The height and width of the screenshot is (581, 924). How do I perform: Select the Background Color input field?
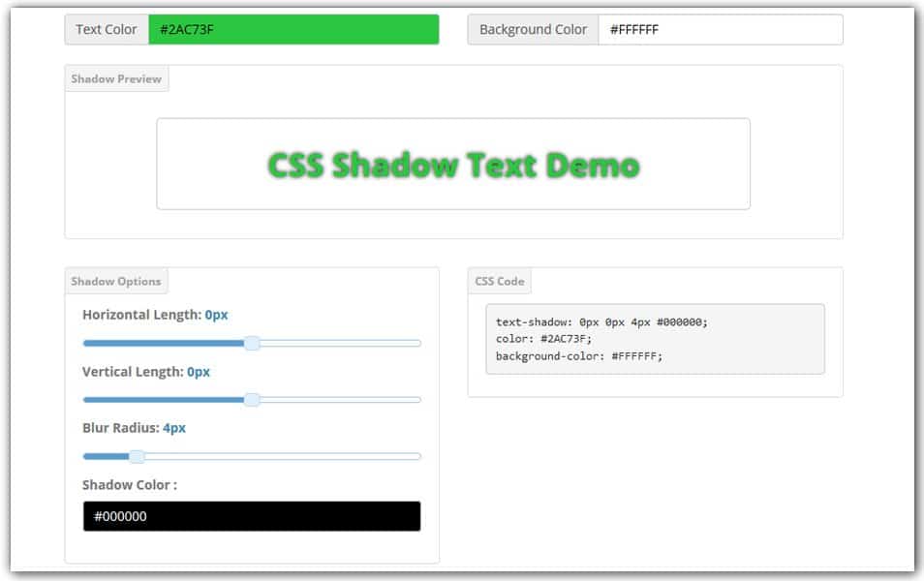pyautogui.click(x=722, y=30)
